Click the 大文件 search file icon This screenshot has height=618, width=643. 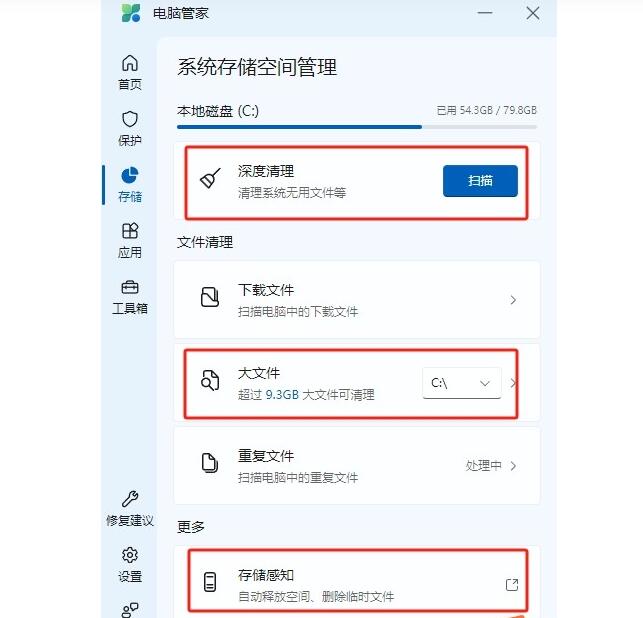point(210,380)
